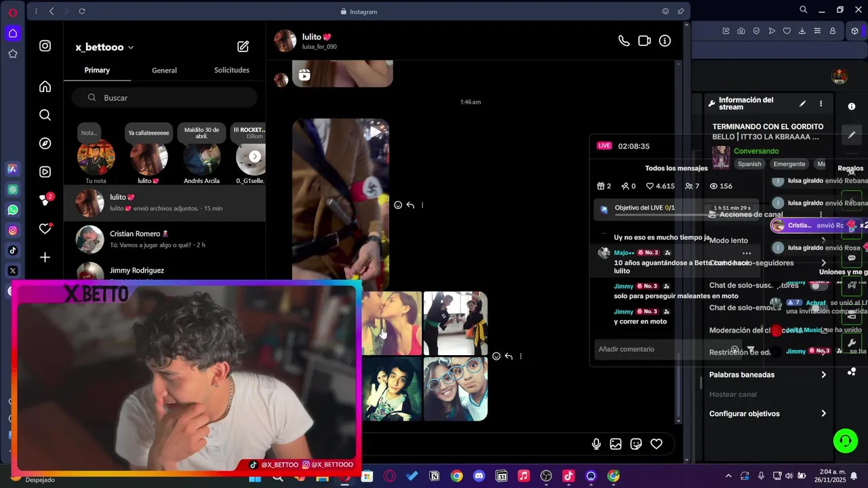
Task: Go to Instagram Home feed
Action: coord(45,87)
